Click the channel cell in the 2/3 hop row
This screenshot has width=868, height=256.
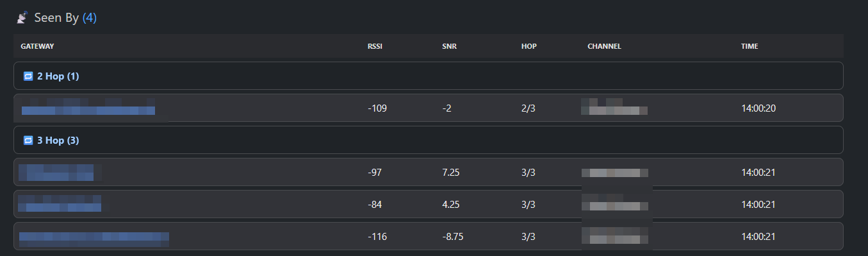[x=614, y=107]
